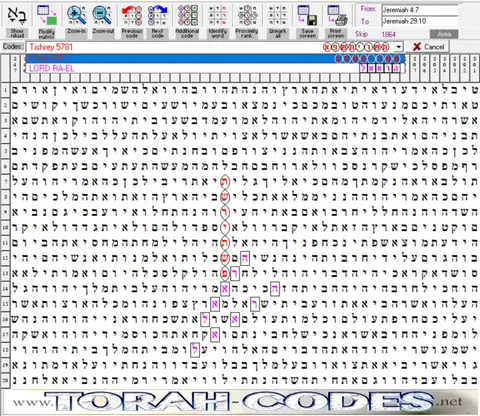Click the Previous code label button
This screenshot has width=480, height=416.
(x=132, y=33)
